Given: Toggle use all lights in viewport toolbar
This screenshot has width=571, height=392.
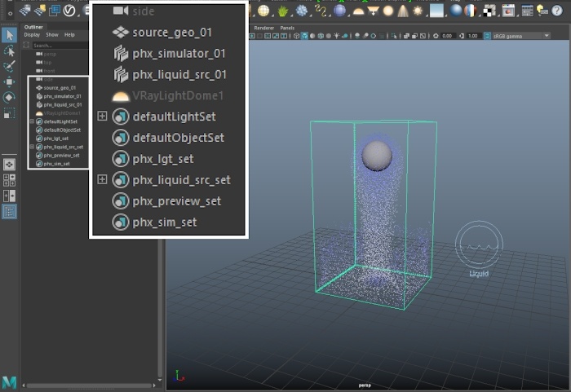Looking at the screenshot, I should [x=336, y=36].
